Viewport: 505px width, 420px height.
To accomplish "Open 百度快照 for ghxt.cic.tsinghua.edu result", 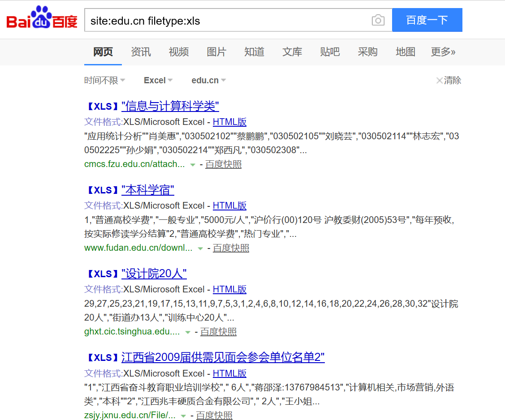I will pos(218,332).
